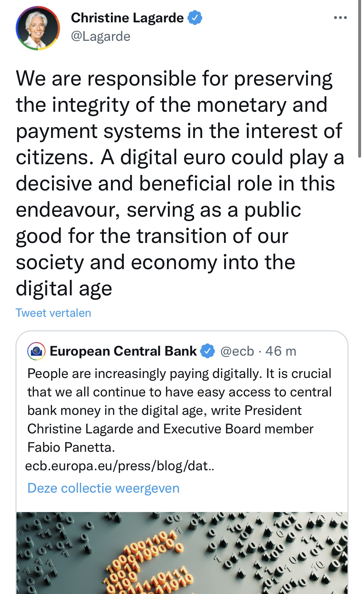Tap the words "digital age" ending the main tweet
The image size is (364, 594).
point(64,289)
